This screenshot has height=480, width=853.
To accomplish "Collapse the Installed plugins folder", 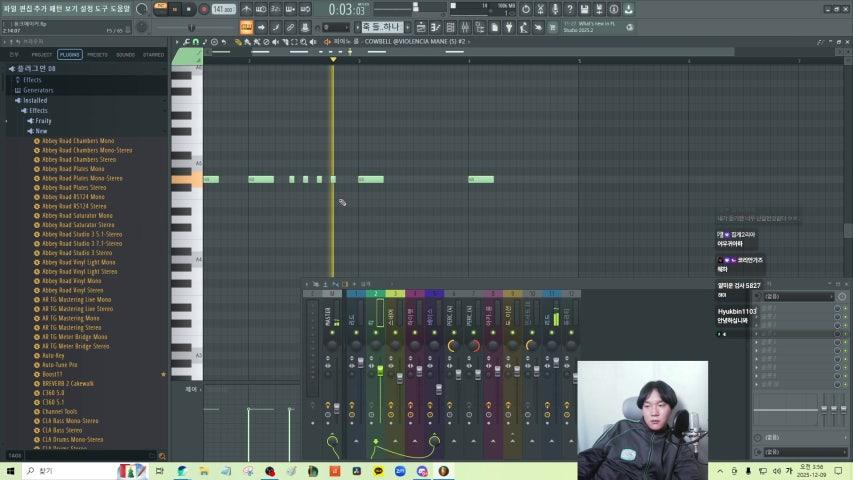I will click(x=35, y=100).
